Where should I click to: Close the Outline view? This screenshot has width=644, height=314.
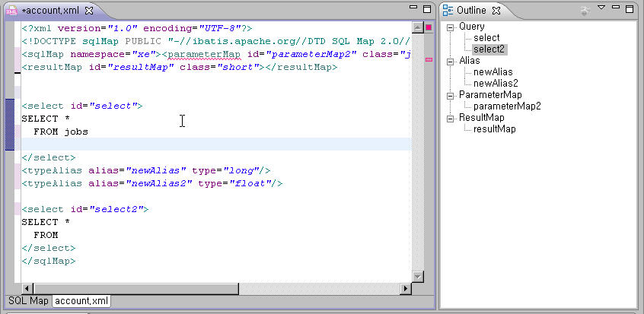coord(496,11)
